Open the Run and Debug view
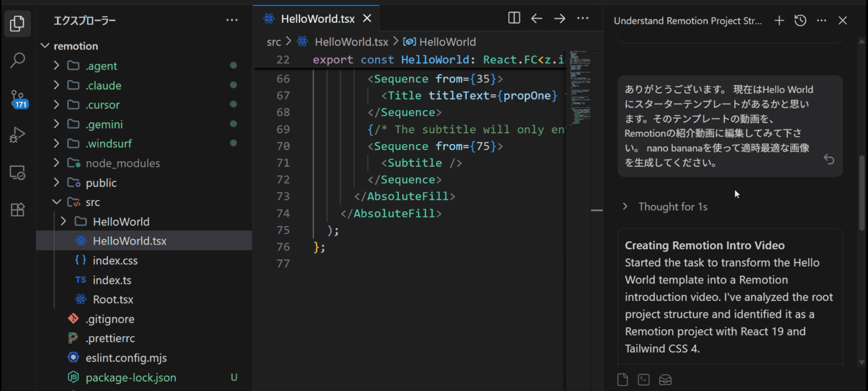 pos(18,134)
